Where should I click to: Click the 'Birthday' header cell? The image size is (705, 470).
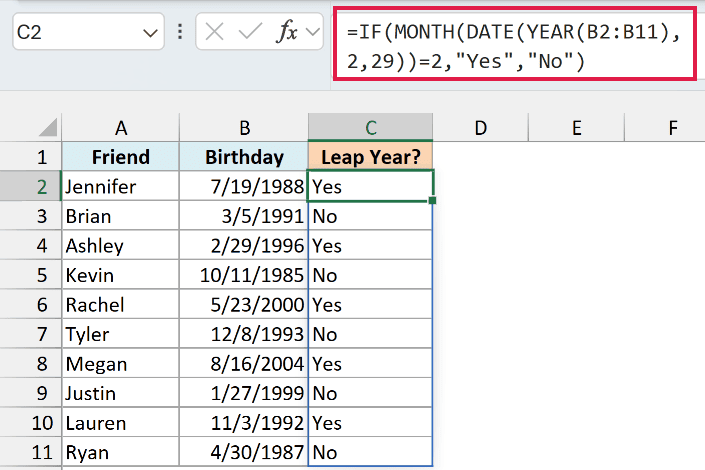click(244, 157)
